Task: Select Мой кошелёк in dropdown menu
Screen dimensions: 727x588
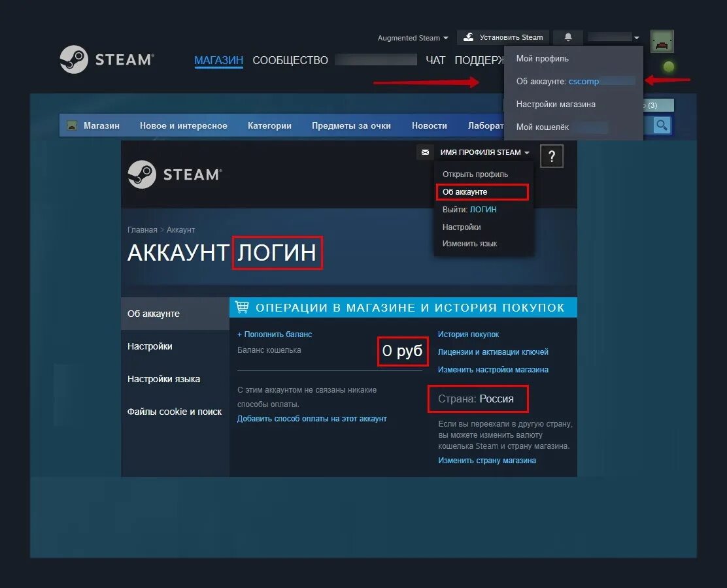Action: [543, 127]
